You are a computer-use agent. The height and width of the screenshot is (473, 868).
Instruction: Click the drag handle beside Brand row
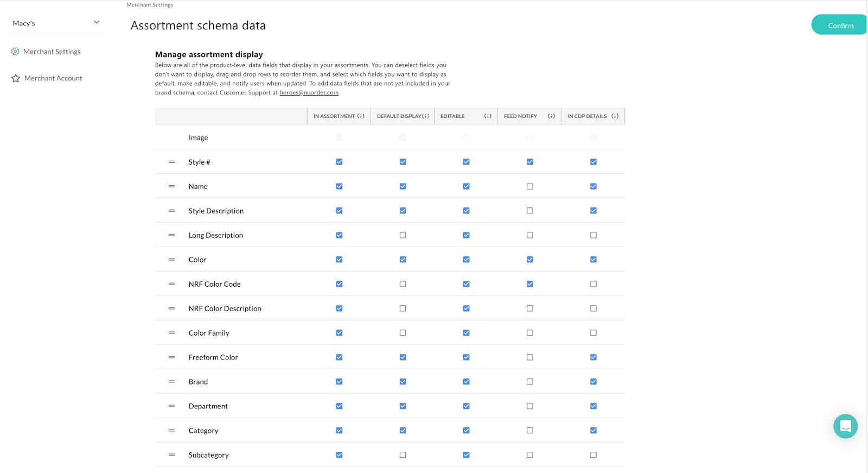point(172,382)
